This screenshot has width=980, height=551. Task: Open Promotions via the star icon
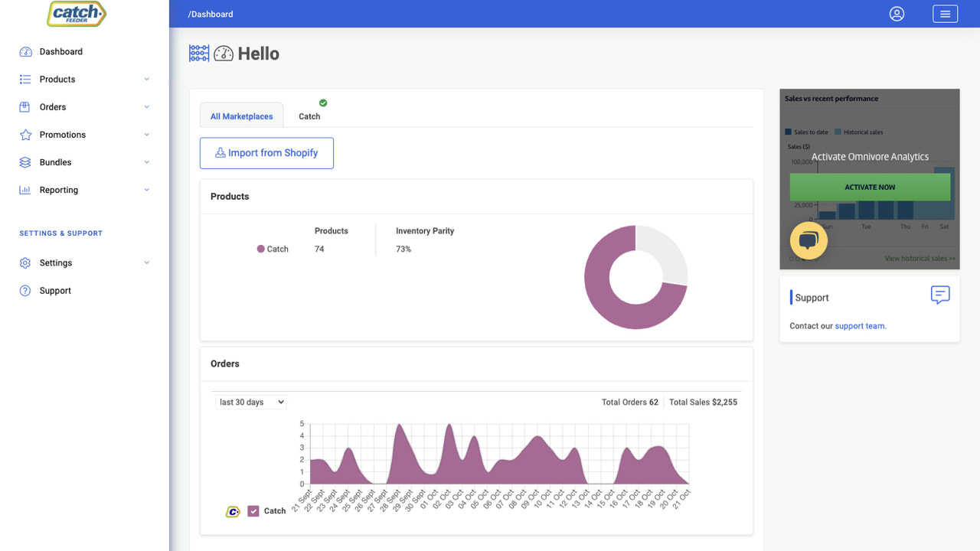click(24, 134)
